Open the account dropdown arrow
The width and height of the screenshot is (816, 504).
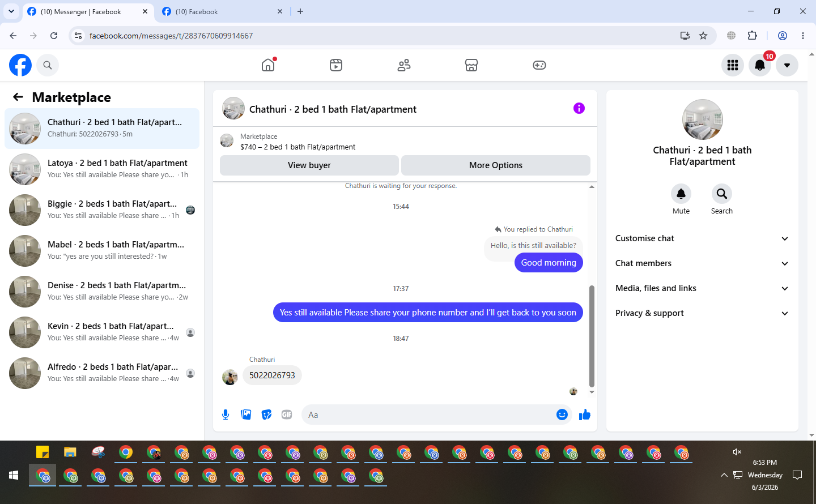click(787, 65)
